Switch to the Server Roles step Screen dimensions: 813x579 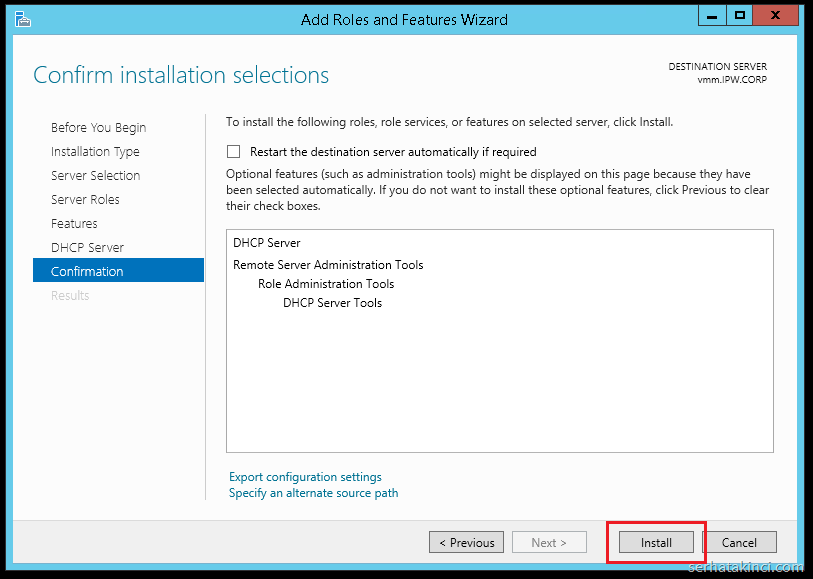pyautogui.click(x=85, y=200)
